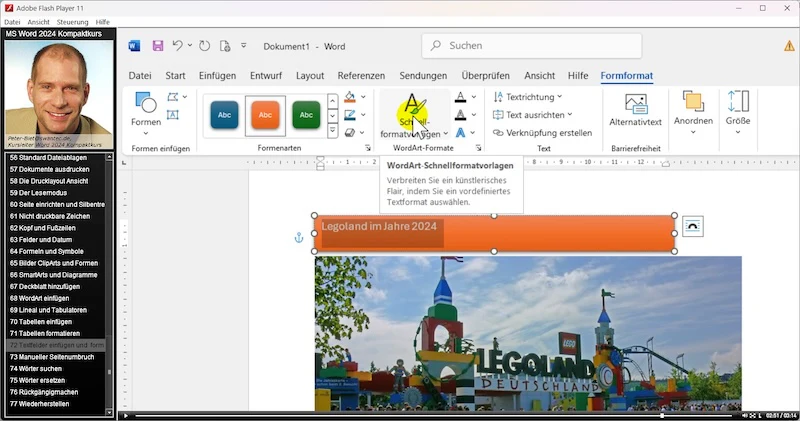Apply the green Abc shape style
800x421 pixels.
tap(306, 115)
